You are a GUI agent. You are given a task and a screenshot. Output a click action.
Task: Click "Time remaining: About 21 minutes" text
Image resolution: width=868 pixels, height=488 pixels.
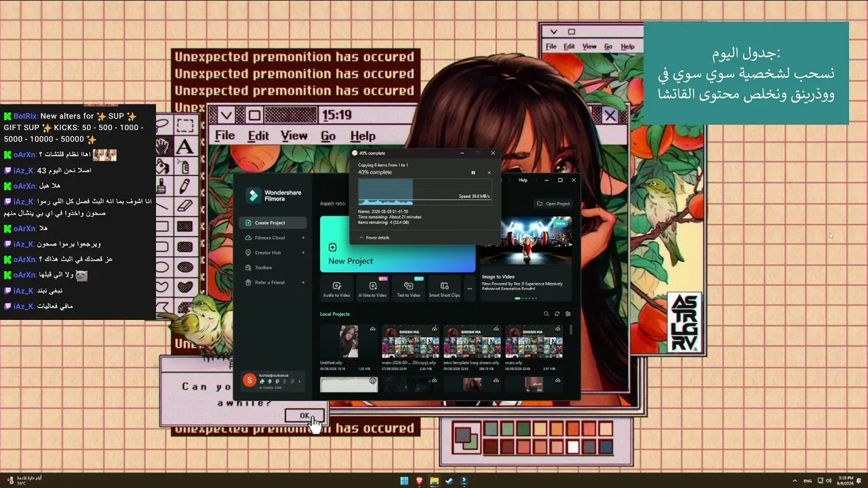click(x=389, y=217)
